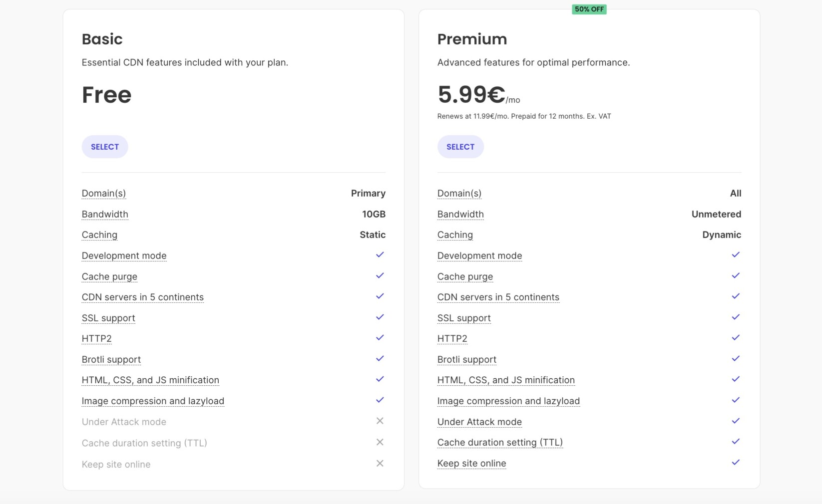
Task: Click Brotli support label in Premium plan
Action: pos(467,359)
